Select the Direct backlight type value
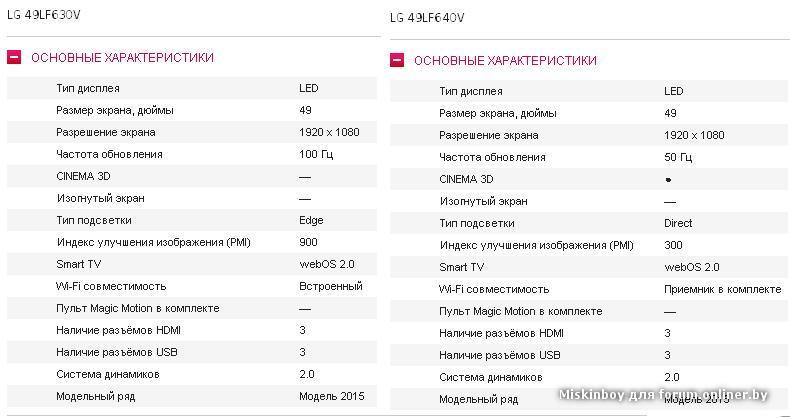The width and height of the screenshot is (790, 418). tap(678, 223)
